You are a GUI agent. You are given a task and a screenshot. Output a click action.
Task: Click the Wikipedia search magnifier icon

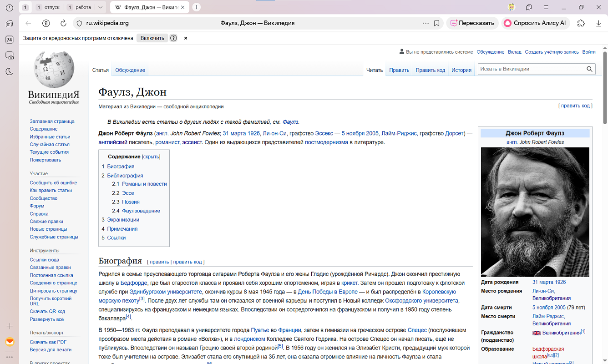click(x=589, y=69)
